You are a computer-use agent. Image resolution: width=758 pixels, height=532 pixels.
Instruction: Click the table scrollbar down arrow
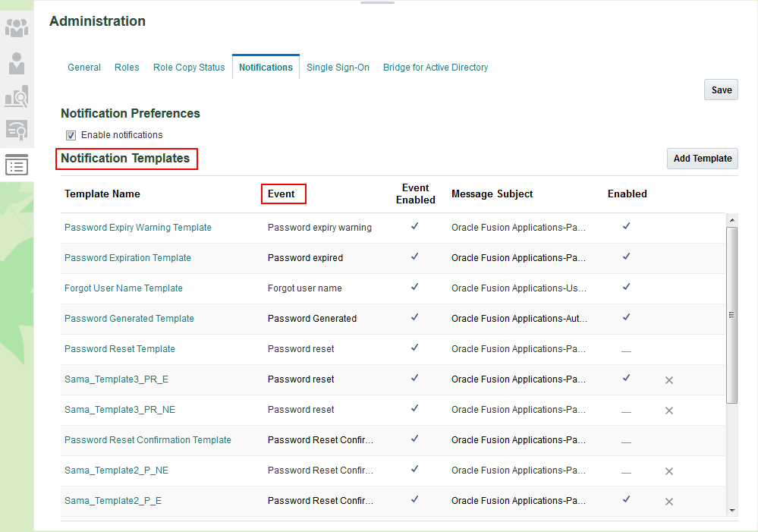[x=732, y=510]
